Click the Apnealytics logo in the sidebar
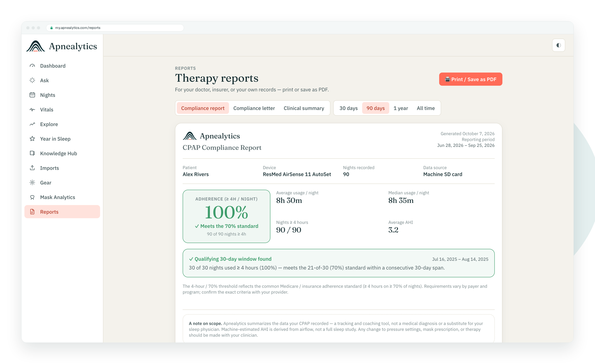This screenshot has height=364, width=595. point(62,46)
